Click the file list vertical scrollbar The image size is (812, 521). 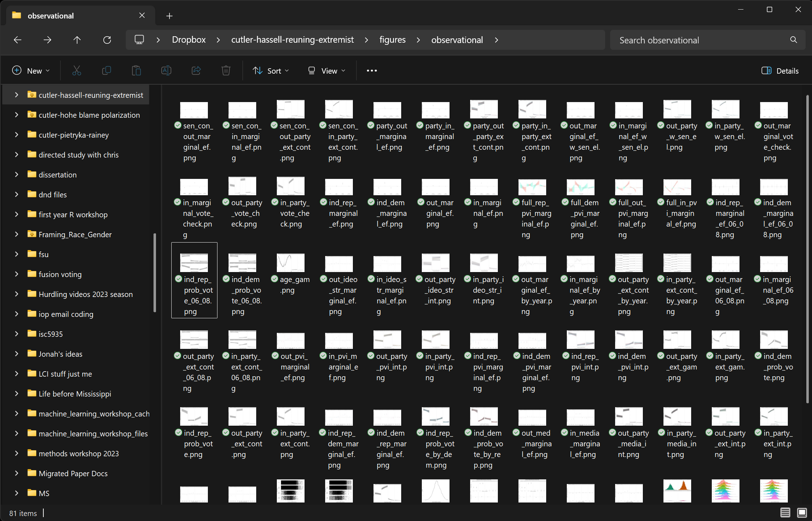pyautogui.click(x=807, y=249)
